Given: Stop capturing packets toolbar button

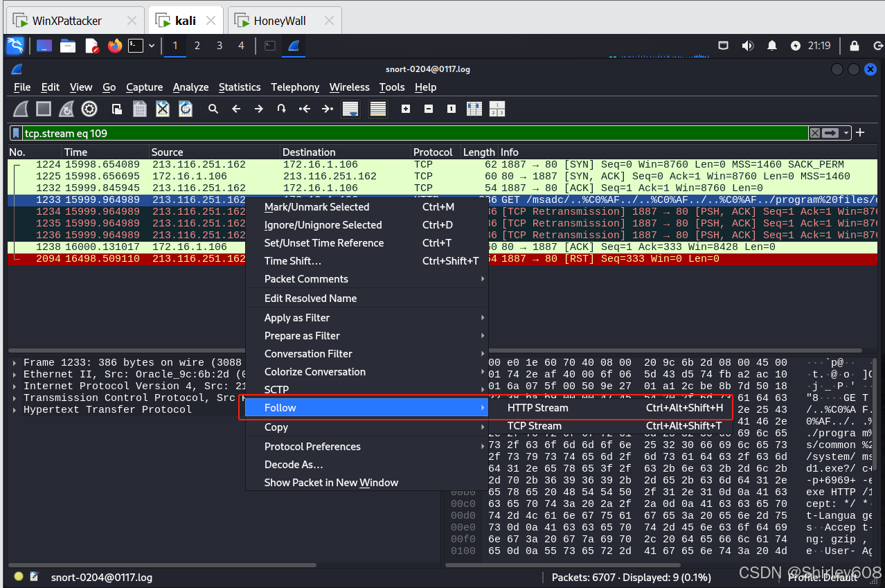Looking at the screenshot, I should tap(44, 109).
